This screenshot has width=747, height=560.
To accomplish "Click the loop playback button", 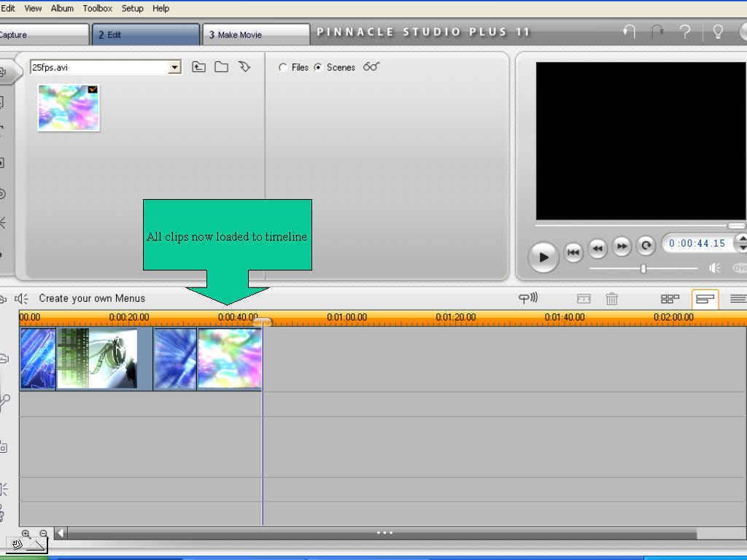I will click(646, 245).
